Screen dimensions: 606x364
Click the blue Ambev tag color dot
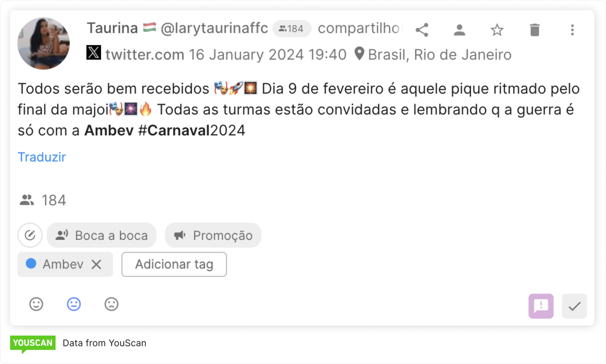tap(31, 264)
